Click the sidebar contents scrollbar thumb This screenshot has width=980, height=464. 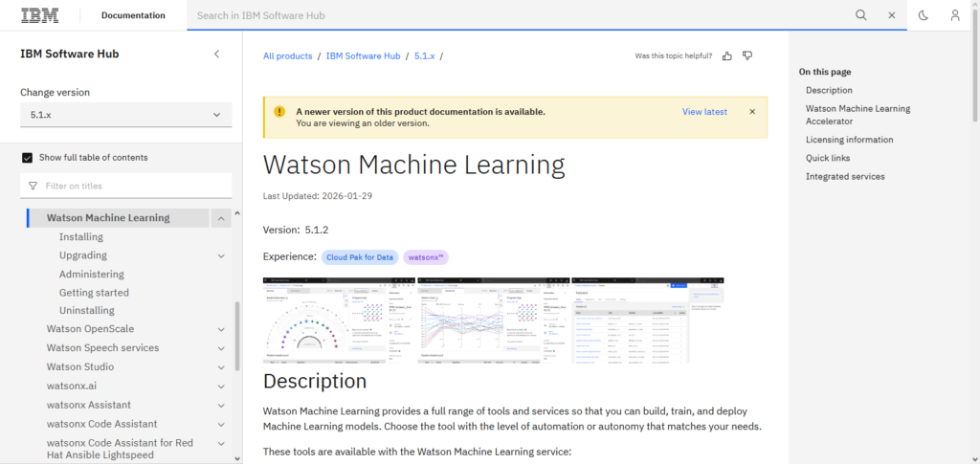click(237, 336)
